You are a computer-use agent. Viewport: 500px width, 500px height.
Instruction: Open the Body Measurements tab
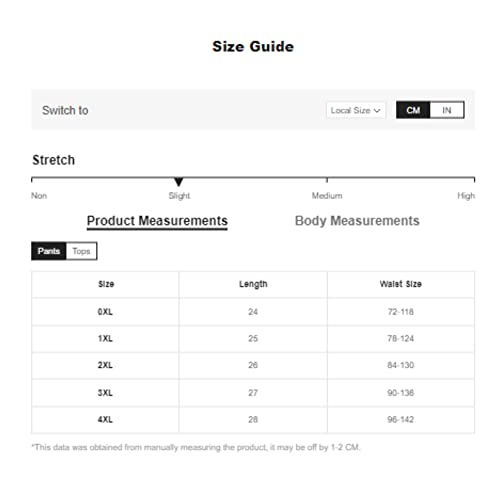(x=357, y=221)
